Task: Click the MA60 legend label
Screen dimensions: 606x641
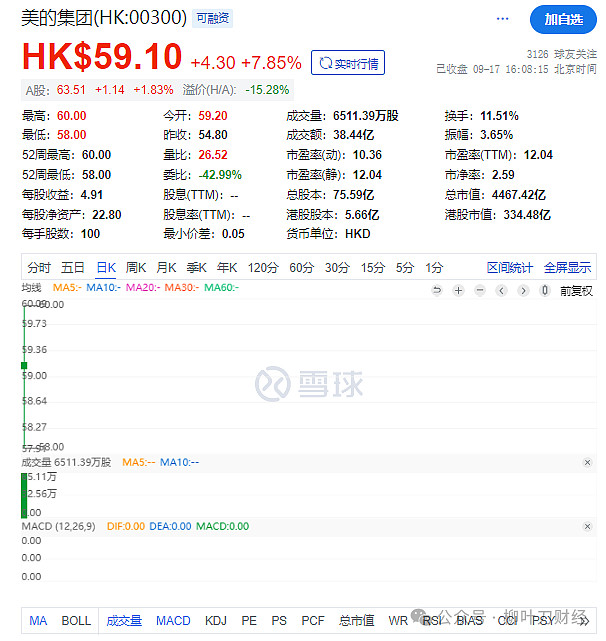Action: [222, 287]
